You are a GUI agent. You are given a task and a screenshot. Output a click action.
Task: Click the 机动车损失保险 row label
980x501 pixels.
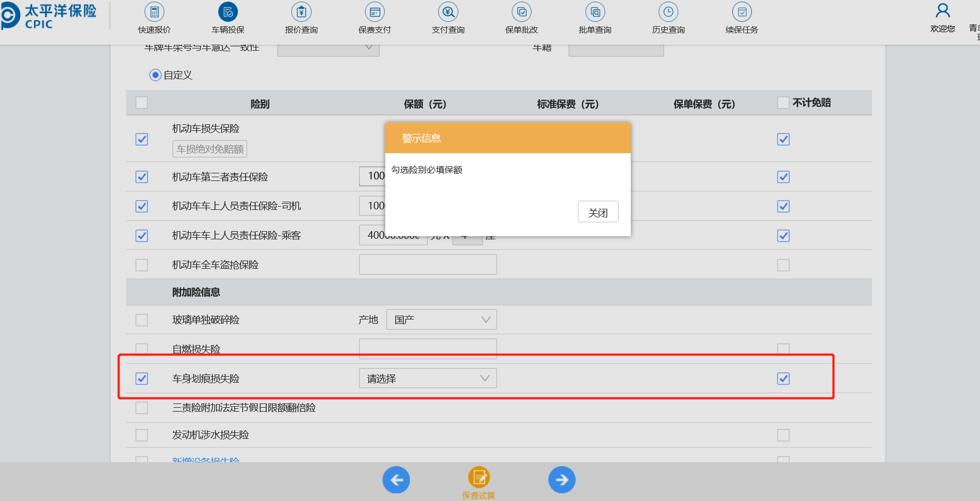pyautogui.click(x=206, y=128)
